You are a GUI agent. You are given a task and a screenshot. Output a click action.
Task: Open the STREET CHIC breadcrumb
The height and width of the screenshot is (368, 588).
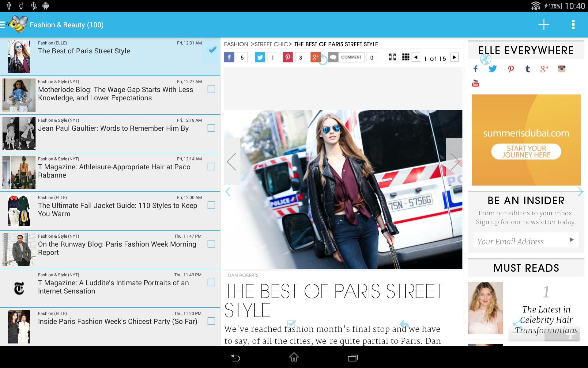[271, 44]
